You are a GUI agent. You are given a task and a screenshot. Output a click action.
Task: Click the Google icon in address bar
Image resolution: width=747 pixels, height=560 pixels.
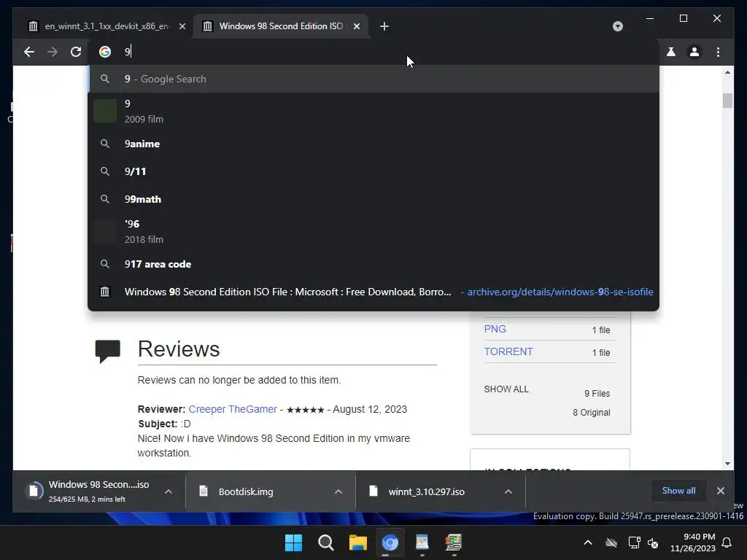tap(105, 52)
